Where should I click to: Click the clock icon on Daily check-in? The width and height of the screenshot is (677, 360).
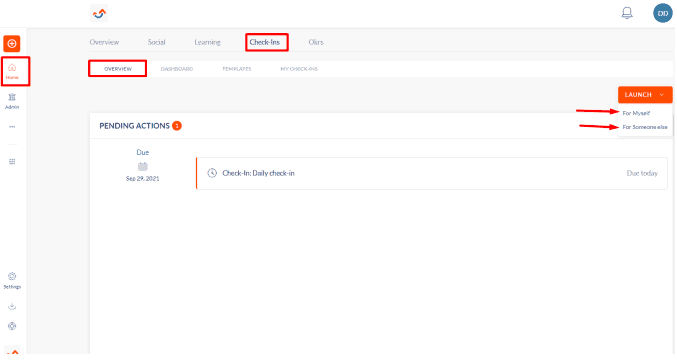tap(212, 173)
